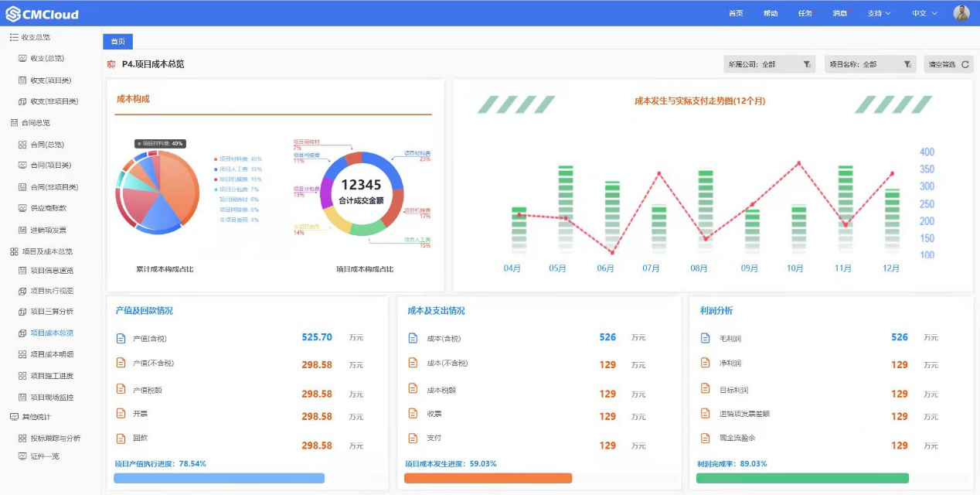
Task: Click the P4 project cost page icon
Action: (x=112, y=64)
